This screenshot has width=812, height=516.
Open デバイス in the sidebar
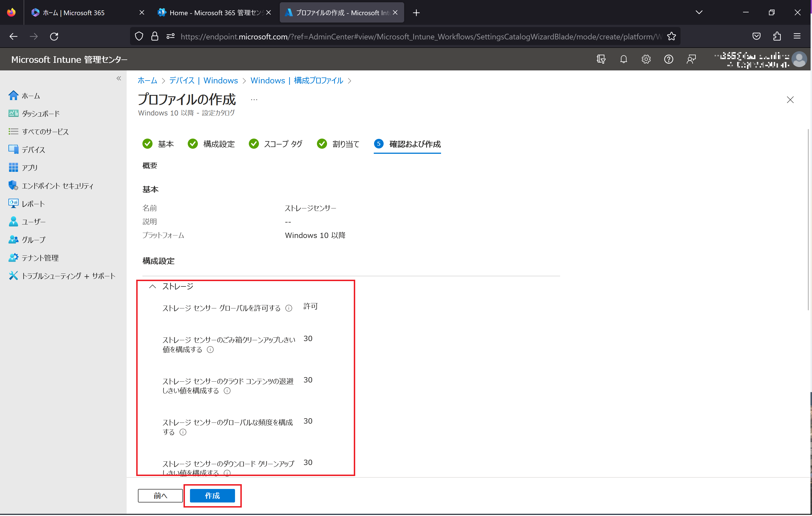(x=27, y=150)
